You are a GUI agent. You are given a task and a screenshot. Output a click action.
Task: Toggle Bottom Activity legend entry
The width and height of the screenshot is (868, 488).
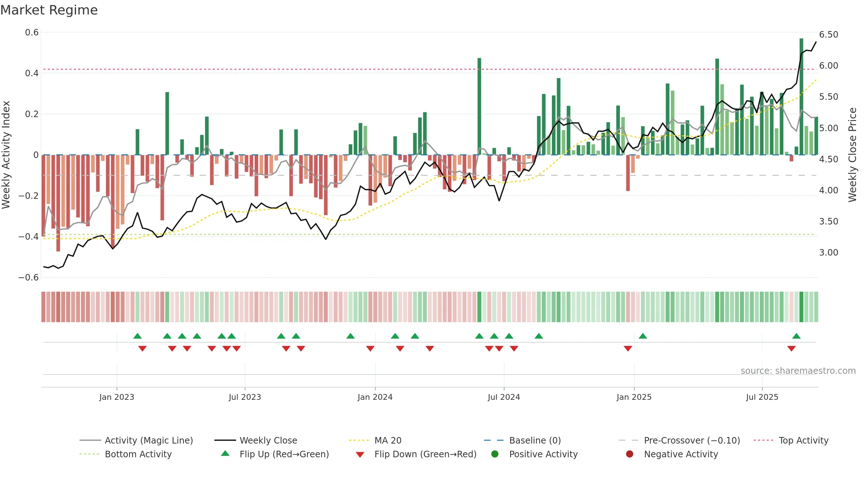click(x=125, y=454)
